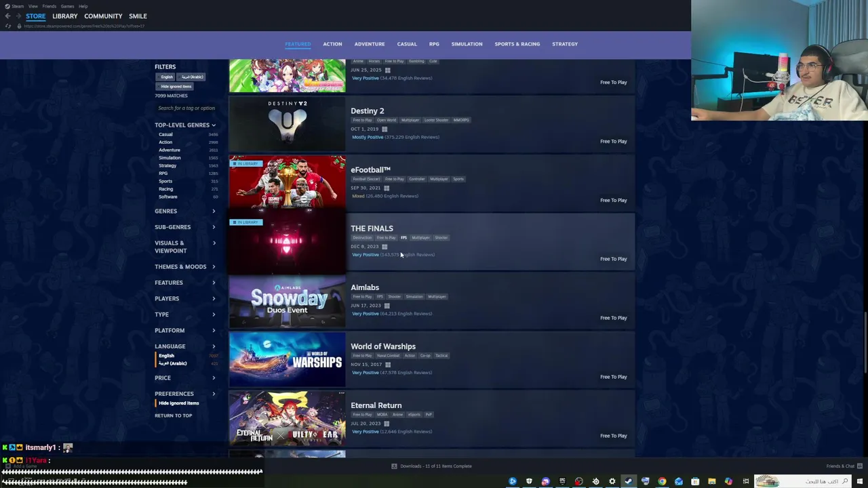Click the Downloads status icon
Screen dimensions: 868x488
pos(394,466)
